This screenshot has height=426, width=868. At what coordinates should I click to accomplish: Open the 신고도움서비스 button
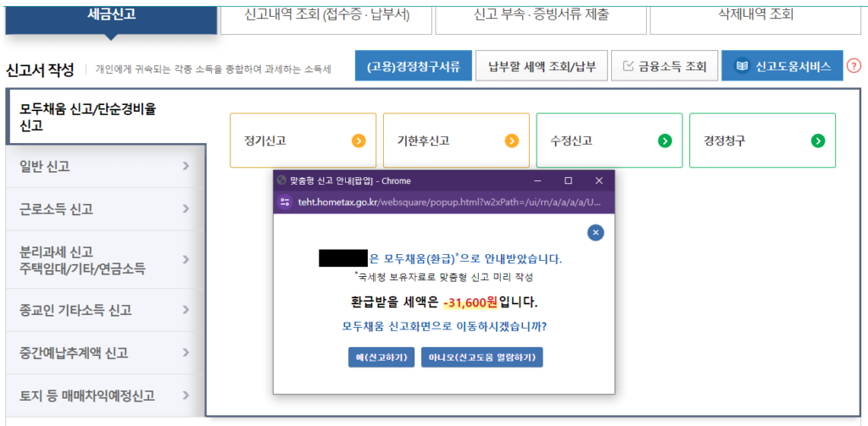[782, 66]
